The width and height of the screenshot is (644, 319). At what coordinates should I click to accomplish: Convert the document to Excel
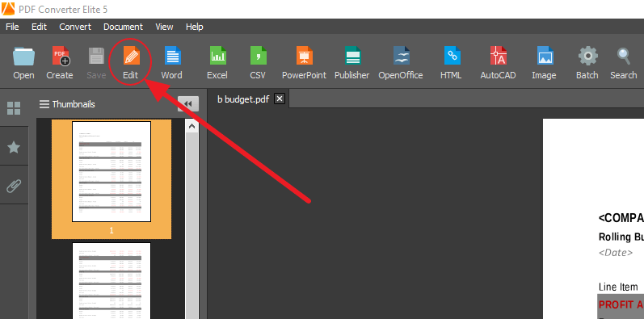point(217,57)
